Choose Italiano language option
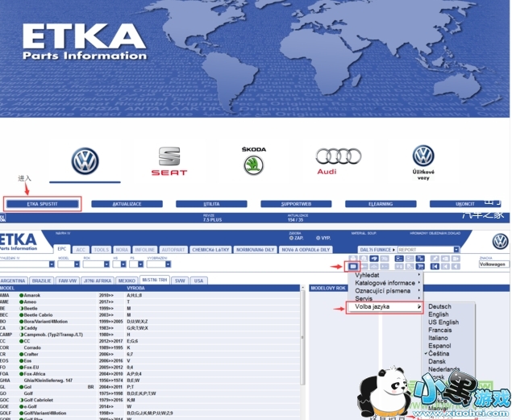512x420 pixels. click(x=438, y=338)
